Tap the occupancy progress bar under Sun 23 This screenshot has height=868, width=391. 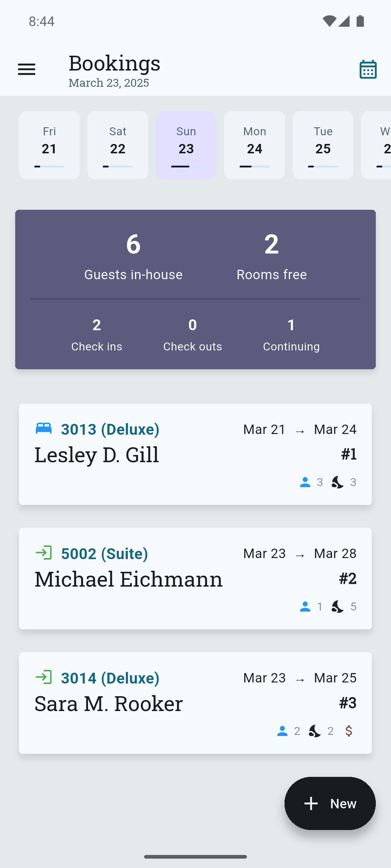[186, 166]
